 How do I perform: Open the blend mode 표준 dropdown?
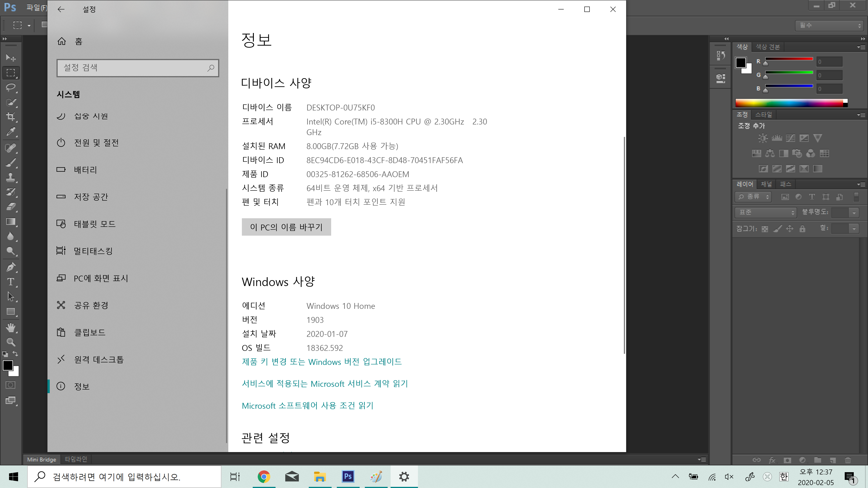pos(765,212)
